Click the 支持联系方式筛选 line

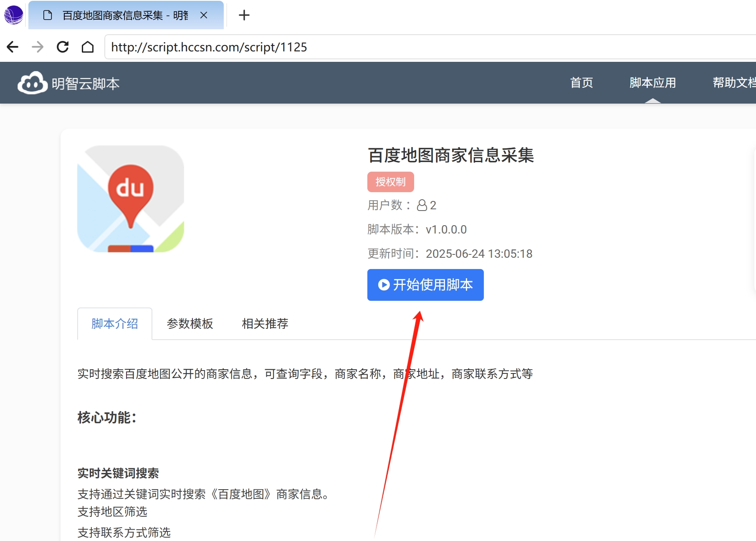tap(124, 533)
